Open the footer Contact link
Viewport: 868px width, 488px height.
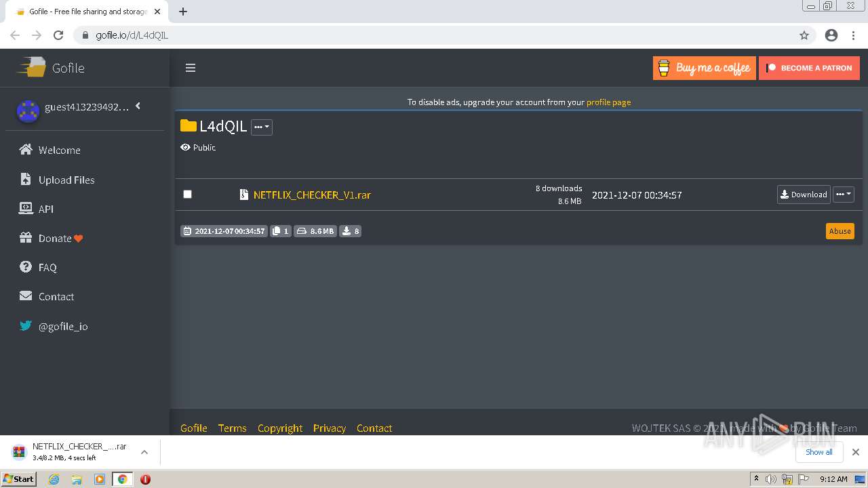(x=374, y=428)
